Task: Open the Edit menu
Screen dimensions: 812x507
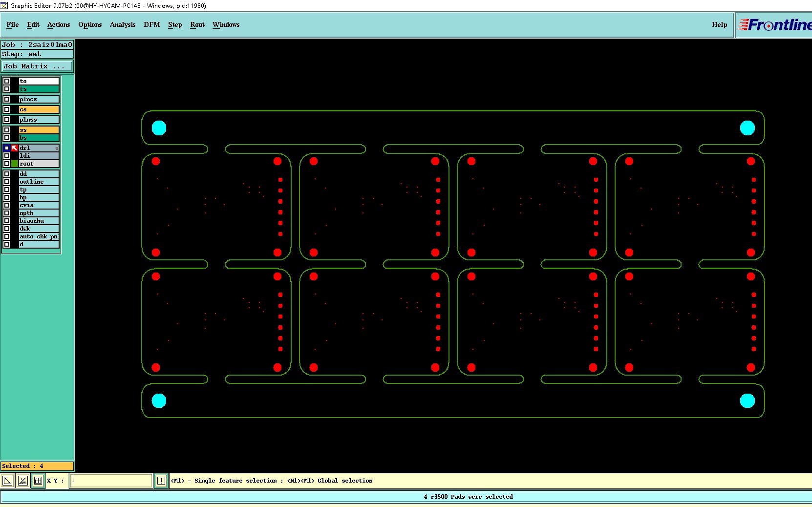Action: pos(33,24)
